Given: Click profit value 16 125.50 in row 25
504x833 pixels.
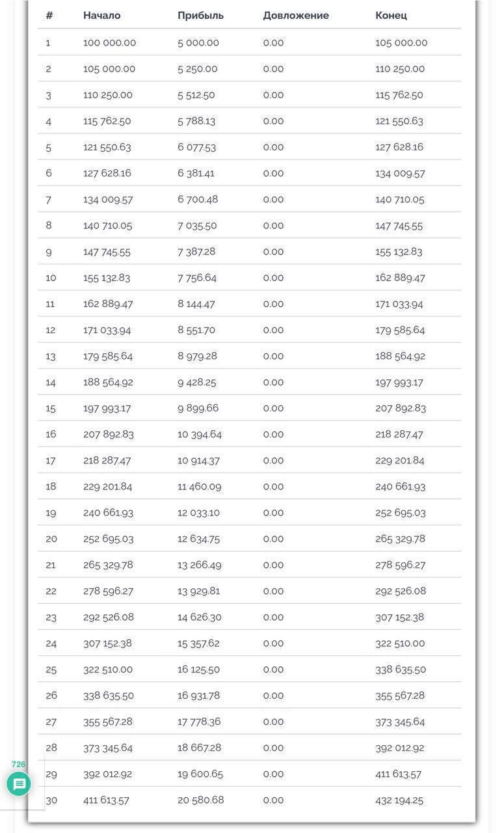Looking at the screenshot, I should coord(198,669).
